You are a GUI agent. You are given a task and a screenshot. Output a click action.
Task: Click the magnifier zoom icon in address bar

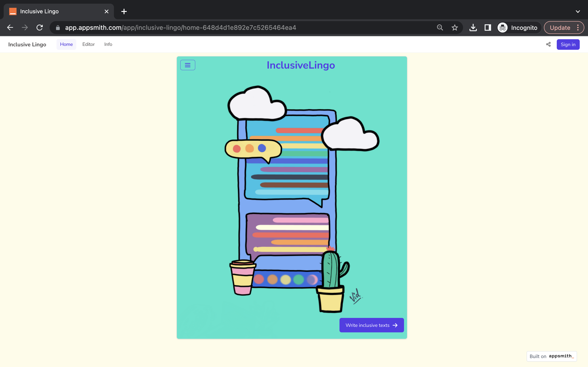tap(440, 28)
